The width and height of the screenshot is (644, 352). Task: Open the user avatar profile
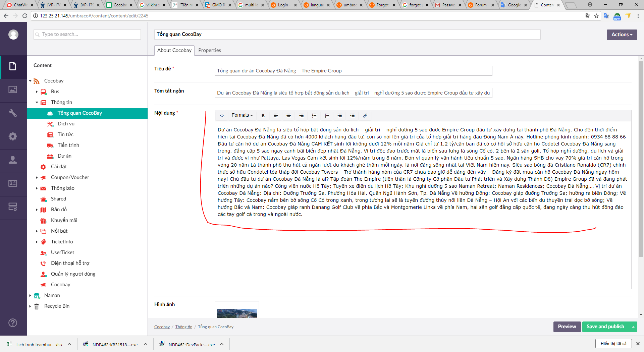point(13,35)
